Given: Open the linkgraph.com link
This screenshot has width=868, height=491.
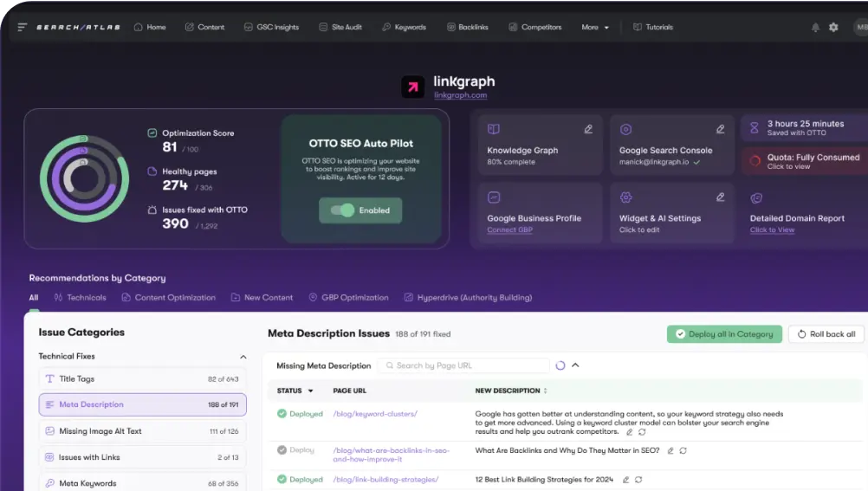Looking at the screenshot, I should [x=461, y=95].
